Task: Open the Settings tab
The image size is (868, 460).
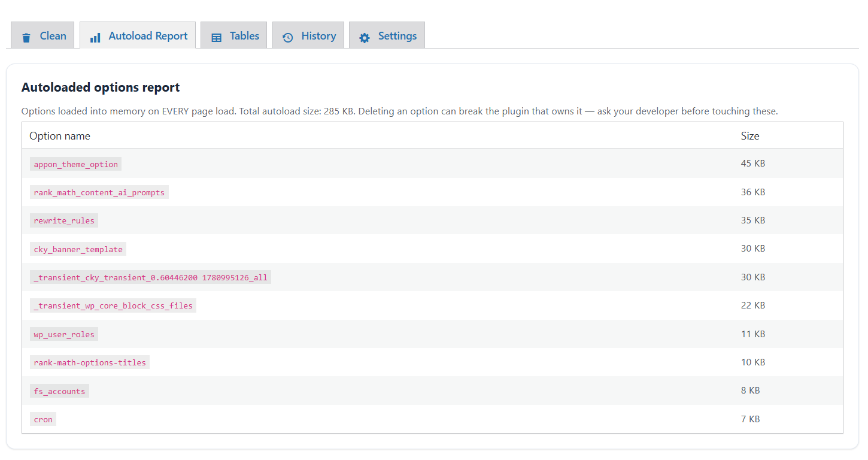Action: tap(387, 35)
